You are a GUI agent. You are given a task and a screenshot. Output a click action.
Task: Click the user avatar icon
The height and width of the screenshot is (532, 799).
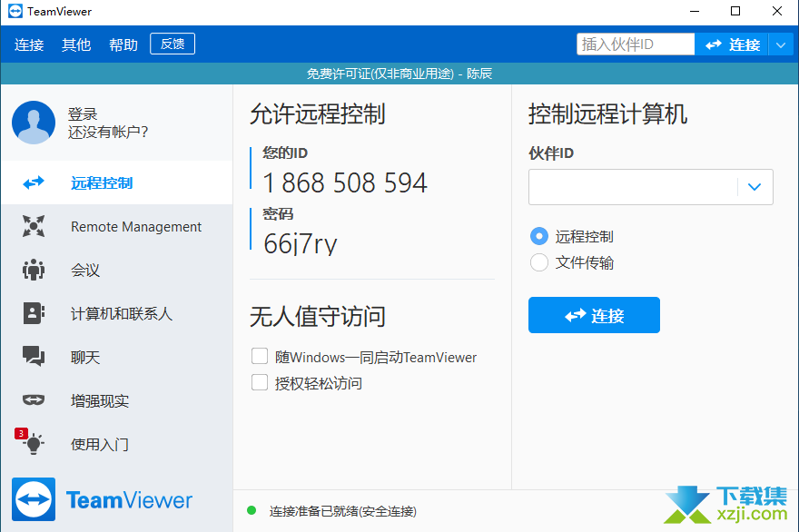[x=34, y=123]
